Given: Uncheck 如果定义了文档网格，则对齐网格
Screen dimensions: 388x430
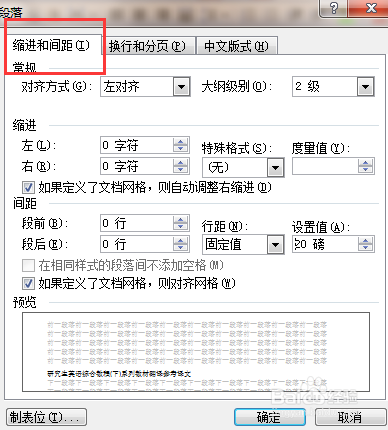Looking at the screenshot, I should [28, 284].
